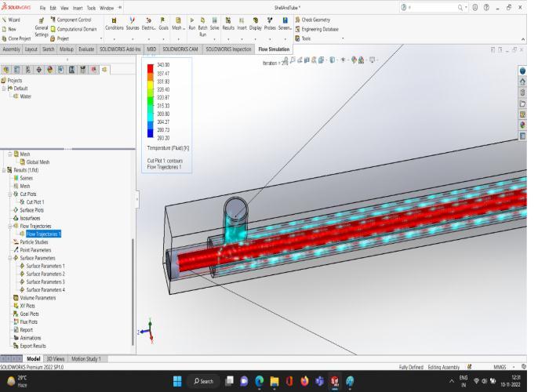This screenshot has height=392, width=549.
Task: Click the temperature legend color bar
Action: point(151,101)
